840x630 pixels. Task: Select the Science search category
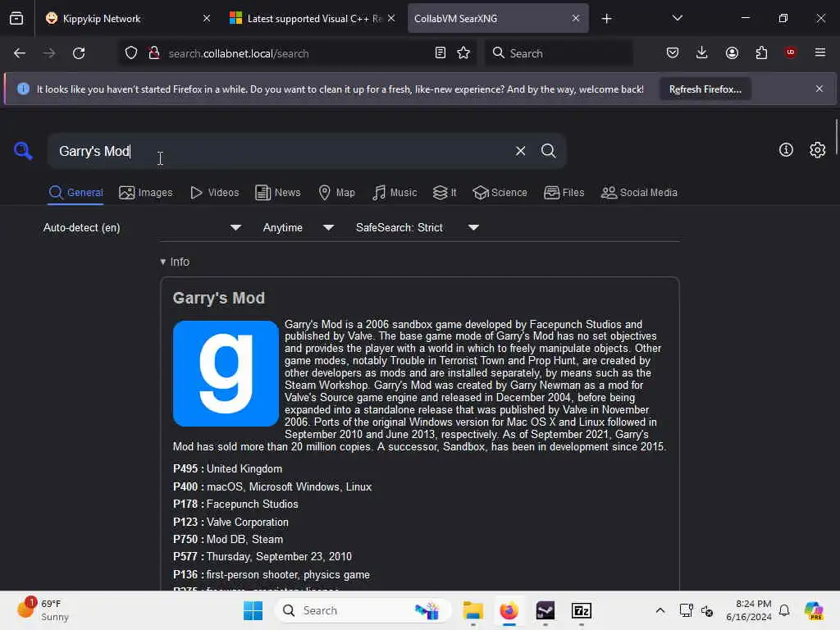(x=500, y=193)
